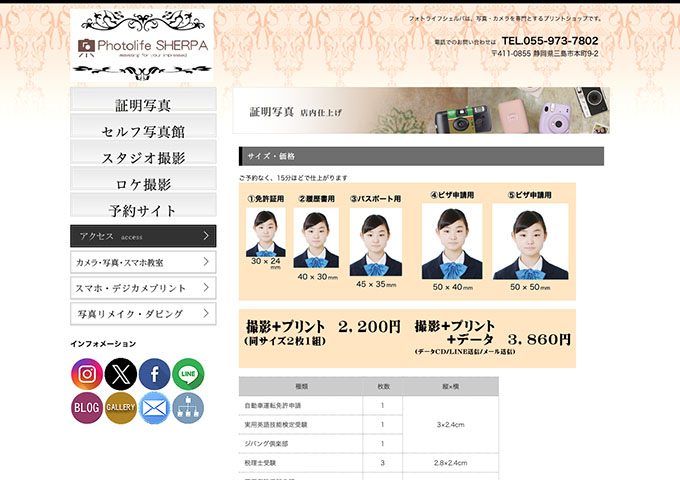Open the BLOG circle icon

point(87,408)
